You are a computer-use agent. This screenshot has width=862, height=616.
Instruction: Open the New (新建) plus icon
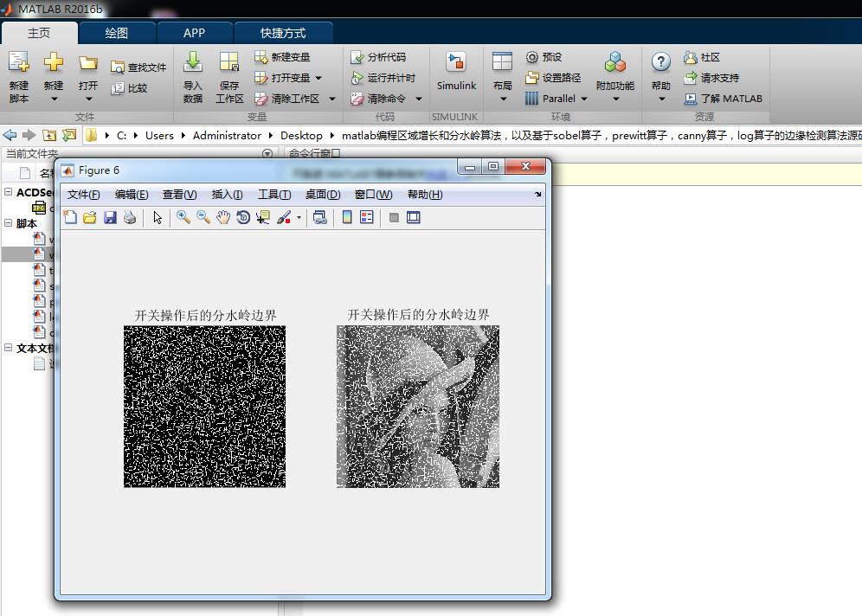coord(54,62)
